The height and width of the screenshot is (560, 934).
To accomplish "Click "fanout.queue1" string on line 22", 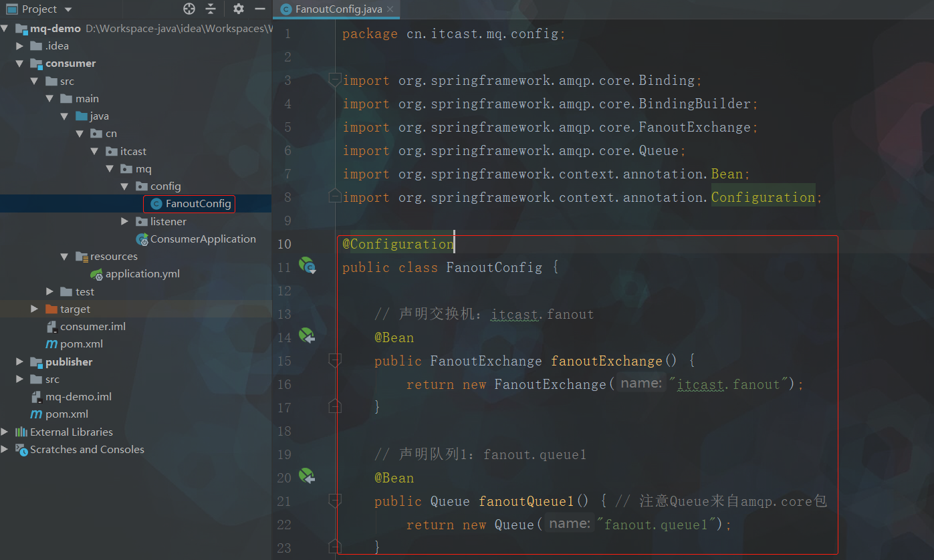I will tap(656, 525).
